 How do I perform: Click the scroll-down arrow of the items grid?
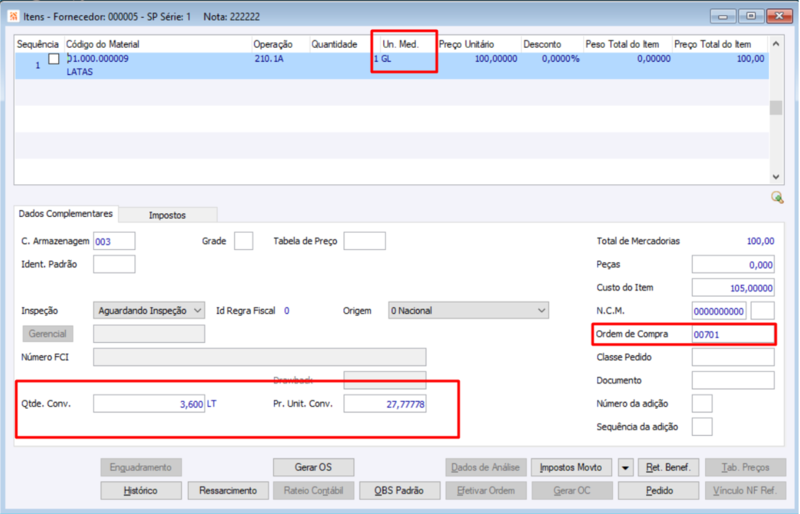pyautogui.click(x=776, y=177)
